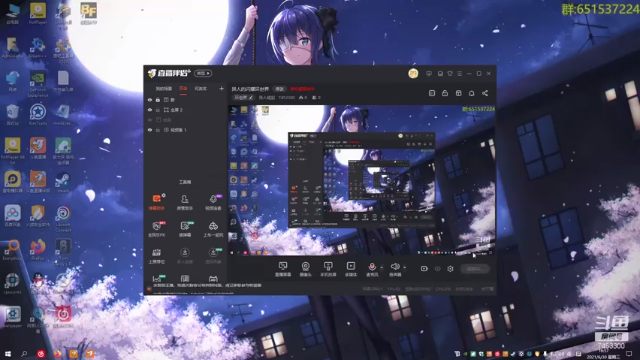Viewport: 640px width, 360px height.
Task: Open the Windows Start menu
Action: coord(8,353)
